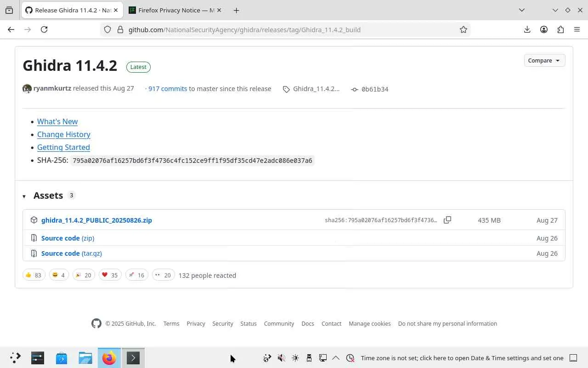
Task: Switch to the Firefox Privacy Notice tab
Action: pyautogui.click(x=175, y=10)
